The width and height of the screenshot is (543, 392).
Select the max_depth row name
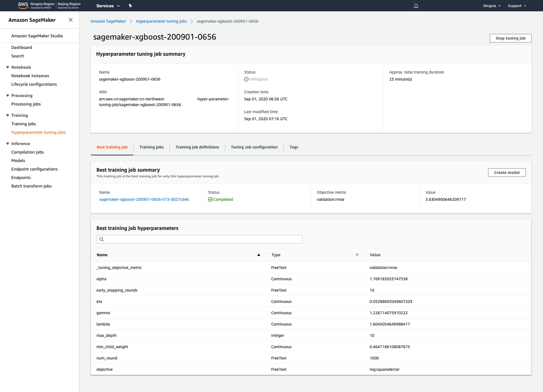pos(106,335)
